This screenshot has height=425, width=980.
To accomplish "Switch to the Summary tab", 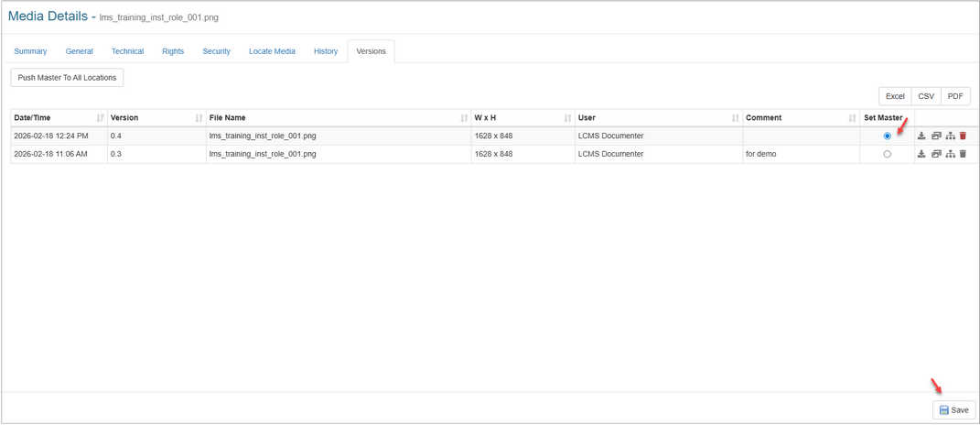I will [x=30, y=51].
